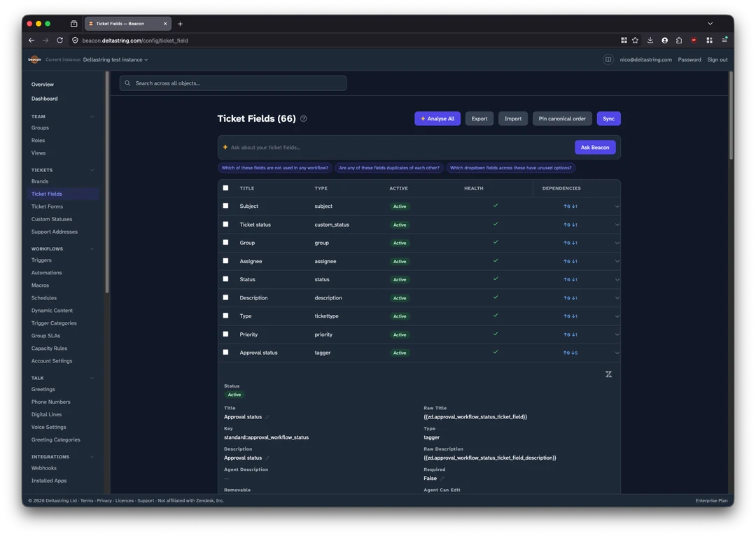Check the Subject row checkbox
756x536 pixels.
click(x=225, y=206)
